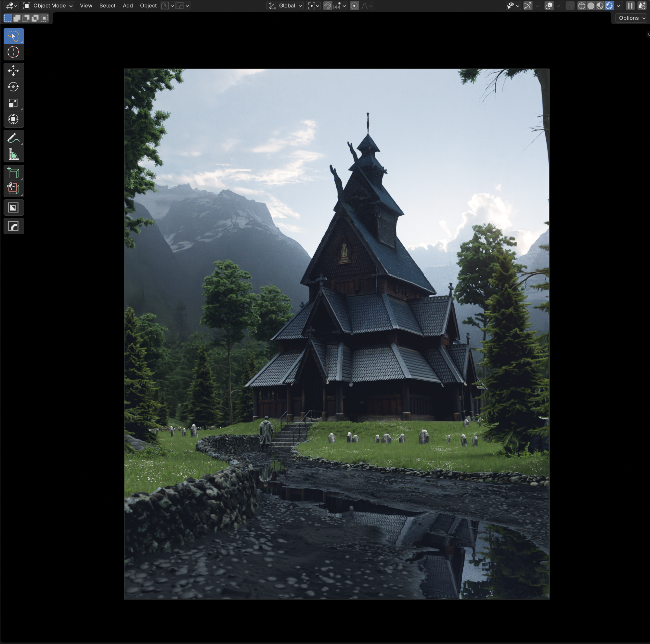
Task: Switch to Wireframe viewport shading
Action: point(582,6)
